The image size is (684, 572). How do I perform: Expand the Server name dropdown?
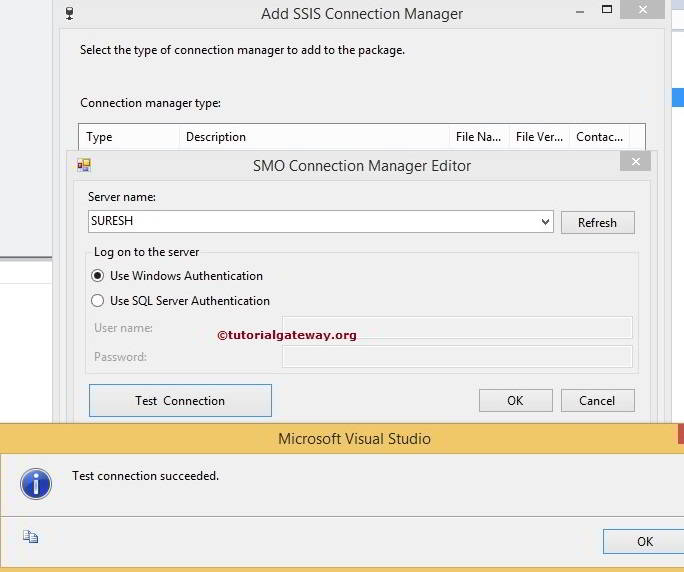(545, 222)
